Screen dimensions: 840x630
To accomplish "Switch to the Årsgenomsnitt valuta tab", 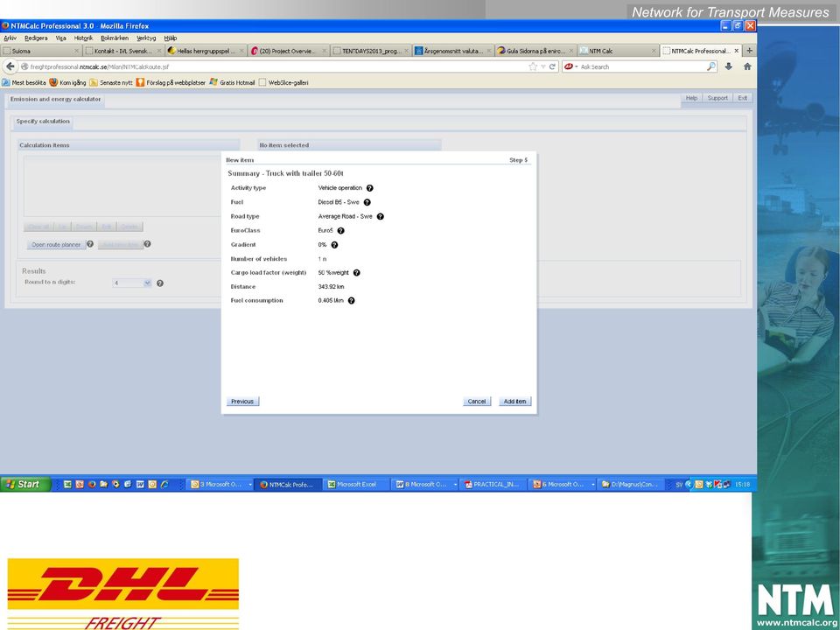I will coord(453,51).
